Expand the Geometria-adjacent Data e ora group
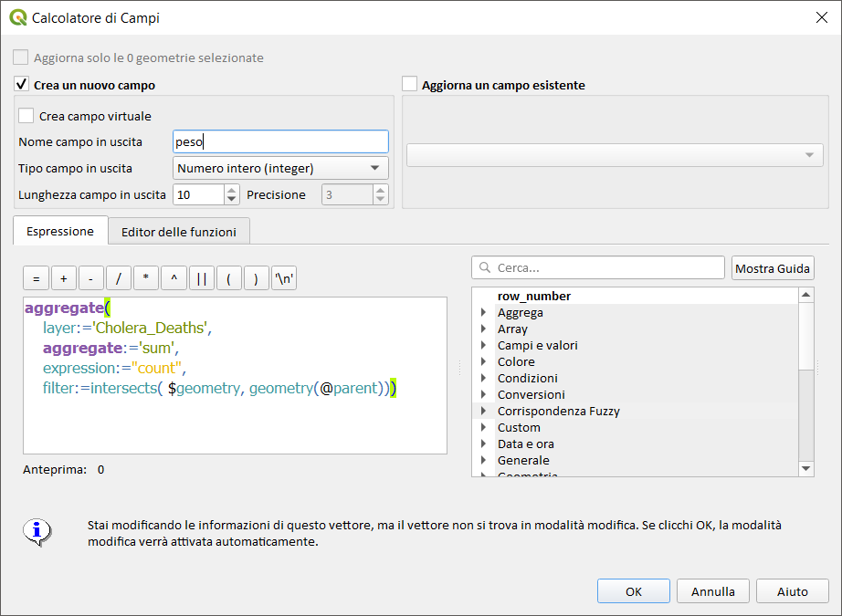The height and width of the screenshot is (616, 842). (483, 444)
